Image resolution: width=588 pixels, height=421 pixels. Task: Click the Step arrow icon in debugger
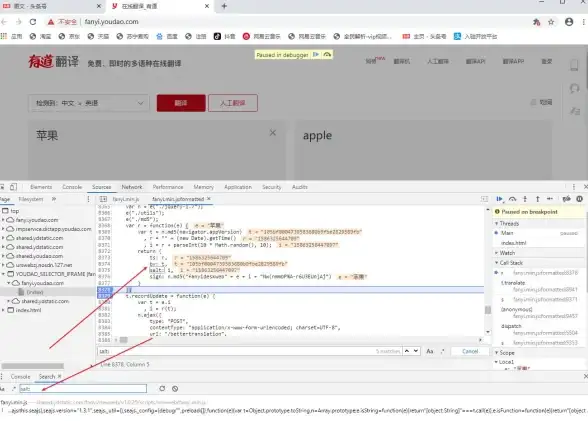pyautogui.click(x=550, y=199)
